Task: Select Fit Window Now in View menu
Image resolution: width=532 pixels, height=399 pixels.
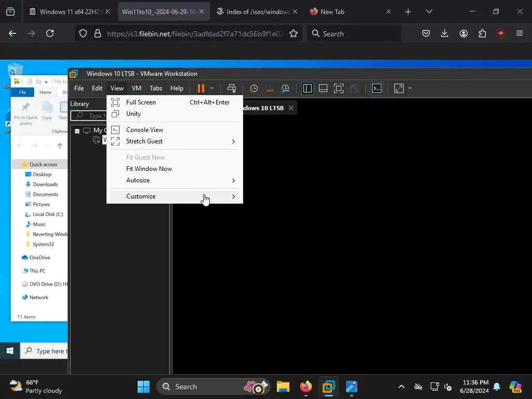Action: [175, 169]
